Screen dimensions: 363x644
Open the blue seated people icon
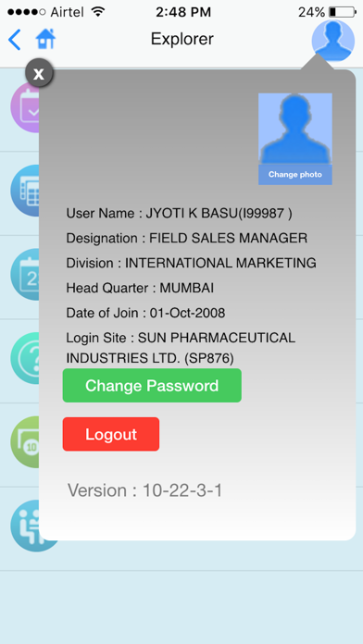point(25,526)
